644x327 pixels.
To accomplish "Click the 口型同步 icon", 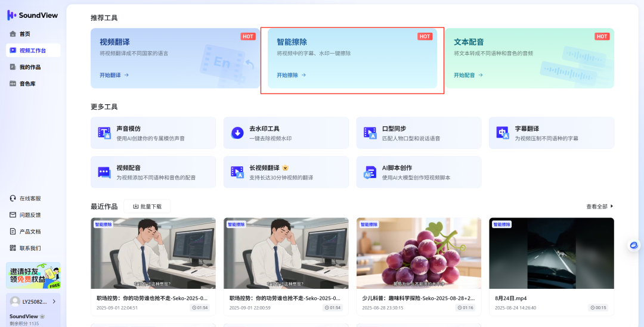I will (x=370, y=133).
